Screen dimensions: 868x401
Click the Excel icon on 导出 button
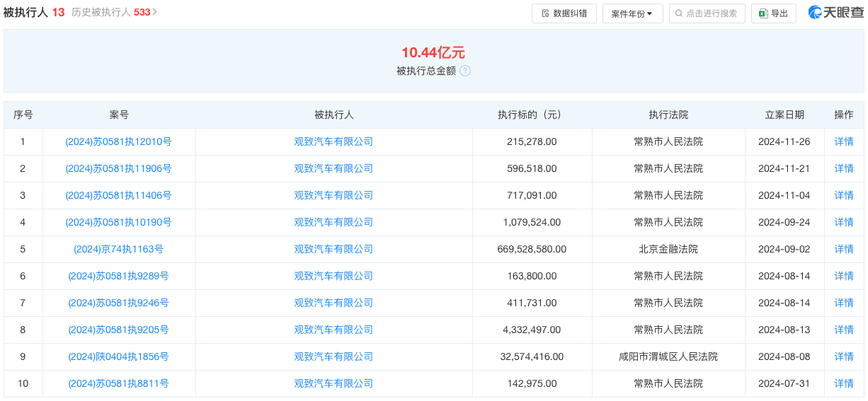[763, 13]
